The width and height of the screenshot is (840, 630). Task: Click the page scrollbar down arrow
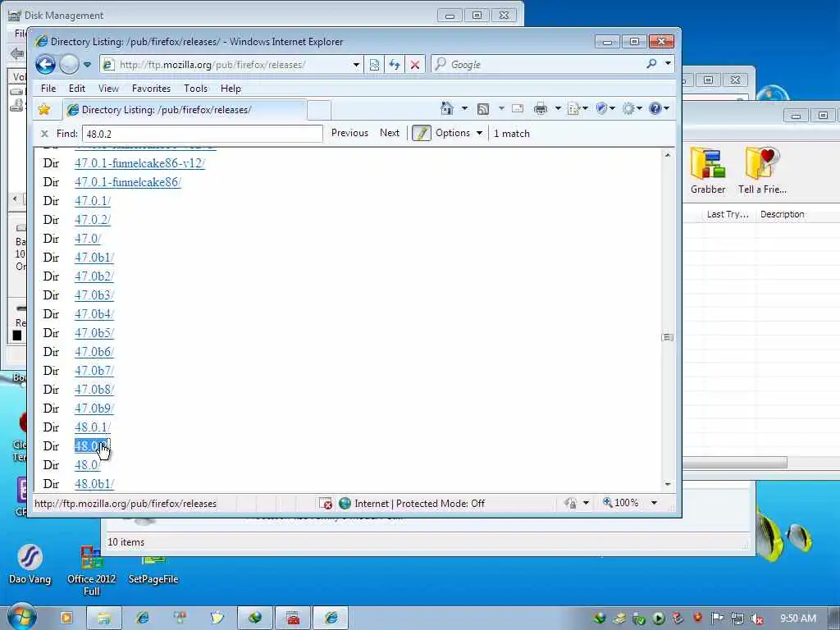pyautogui.click(x=668, y=484)
